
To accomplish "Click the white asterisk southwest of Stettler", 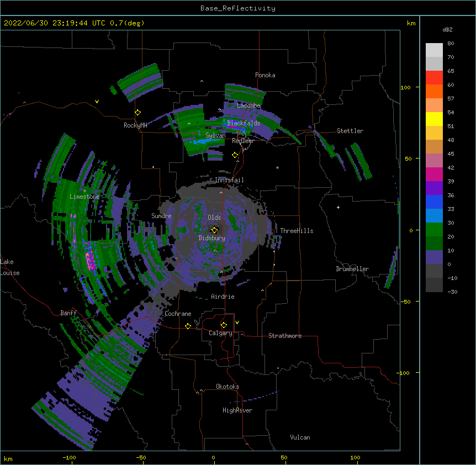I will (x=277, y=167).
